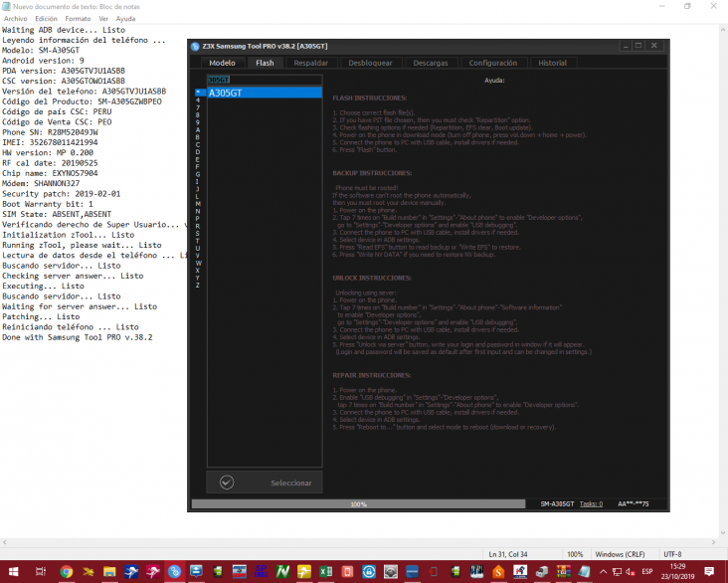Image resolution: width=728 pixels, height=583 pixels.
Task: Open the Windows Start menu
Action: coord(14,571)
